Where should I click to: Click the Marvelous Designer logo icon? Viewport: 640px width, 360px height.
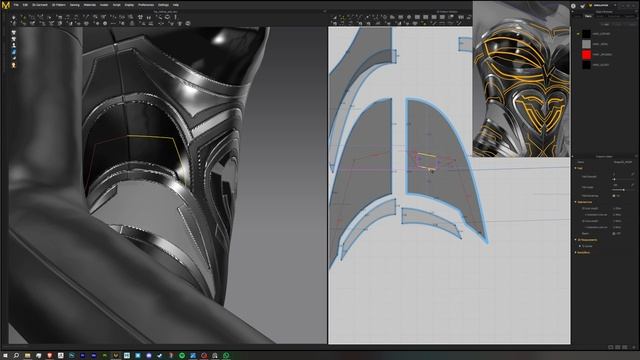click(x=6, y=5)
